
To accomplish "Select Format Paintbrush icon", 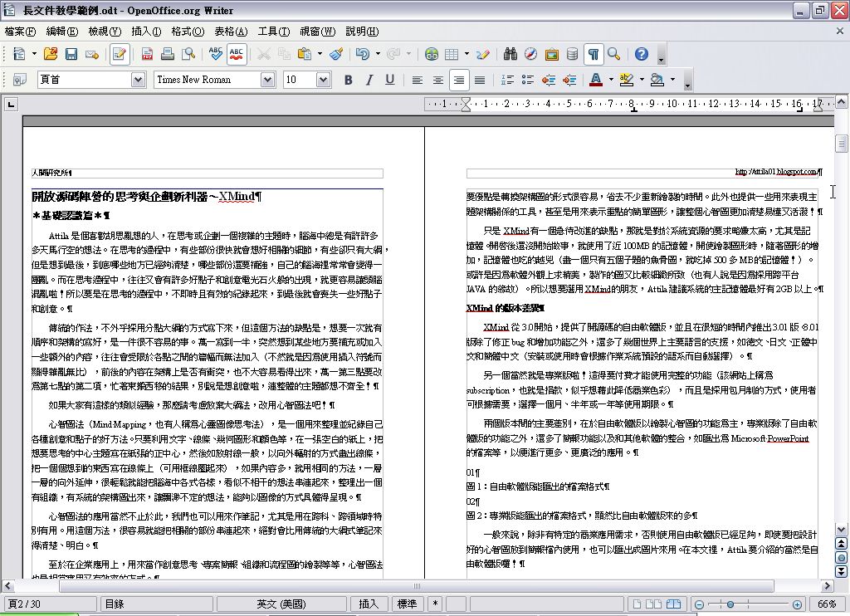I will [x=336, y=54].
